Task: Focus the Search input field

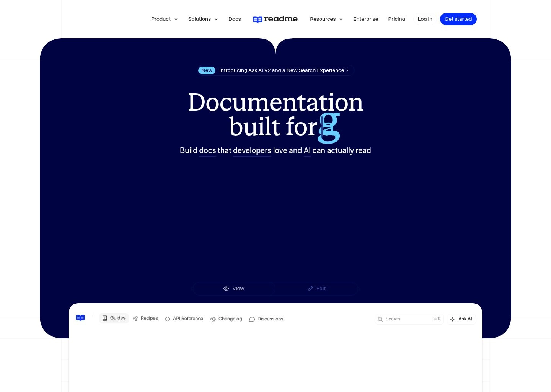Action: click(x=409, y=319)
